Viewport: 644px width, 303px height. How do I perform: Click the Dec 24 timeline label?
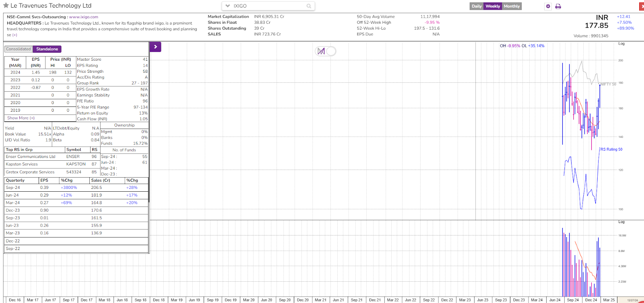591,300
